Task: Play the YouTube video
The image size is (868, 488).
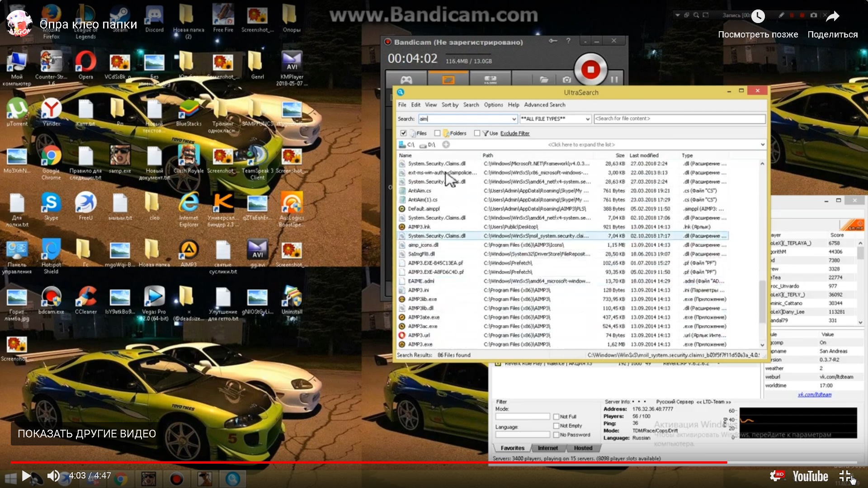Action: (x=26, y=476)
